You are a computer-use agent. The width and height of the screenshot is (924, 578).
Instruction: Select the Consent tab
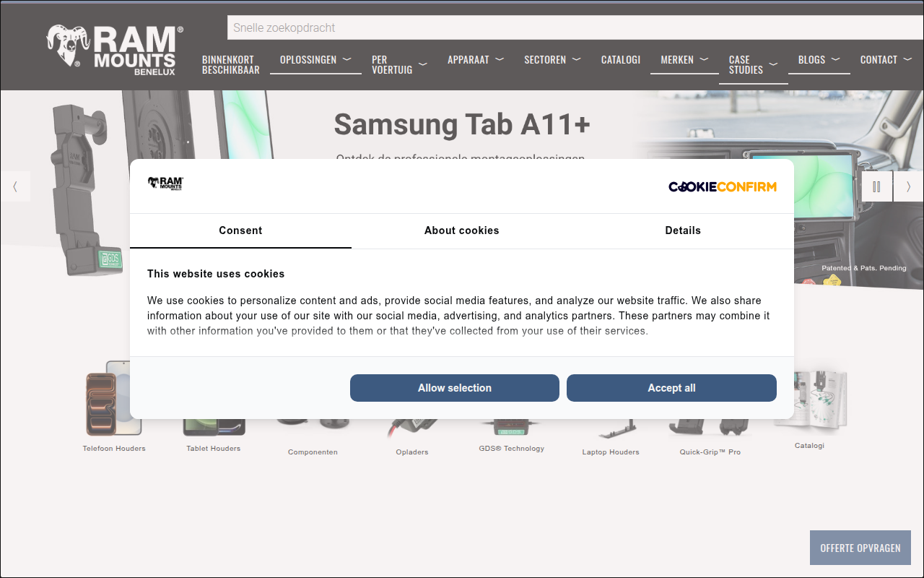point(240,230)
